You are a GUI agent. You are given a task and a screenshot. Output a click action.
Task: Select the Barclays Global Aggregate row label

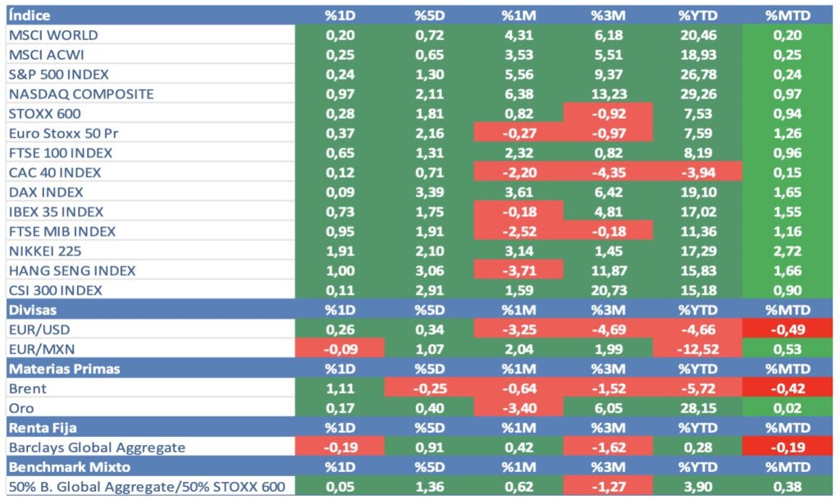click(x=97, y=447)
